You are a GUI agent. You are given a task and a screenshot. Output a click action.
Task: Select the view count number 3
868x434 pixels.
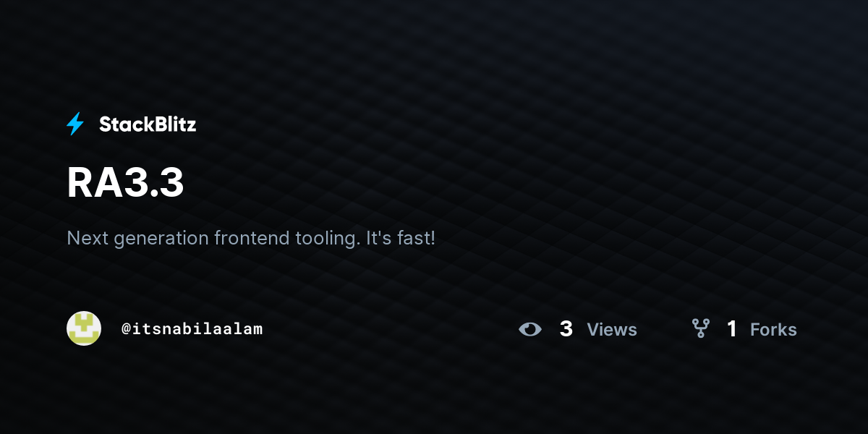(x=566, y=329)
